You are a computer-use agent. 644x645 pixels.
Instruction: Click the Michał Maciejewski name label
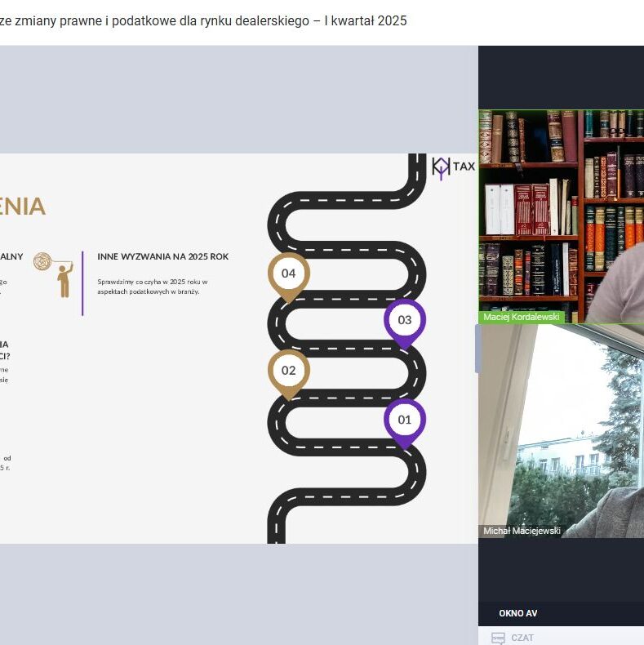[x=522, y=531]
